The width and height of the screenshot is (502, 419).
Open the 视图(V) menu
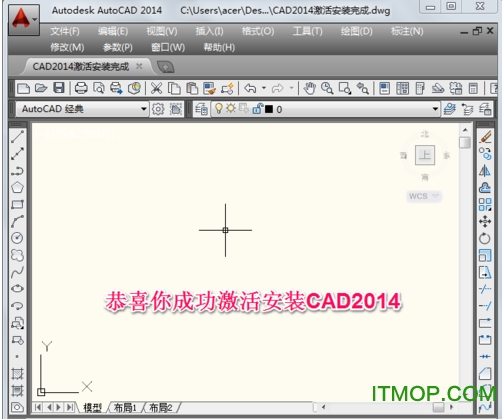[x=162, y=31]
